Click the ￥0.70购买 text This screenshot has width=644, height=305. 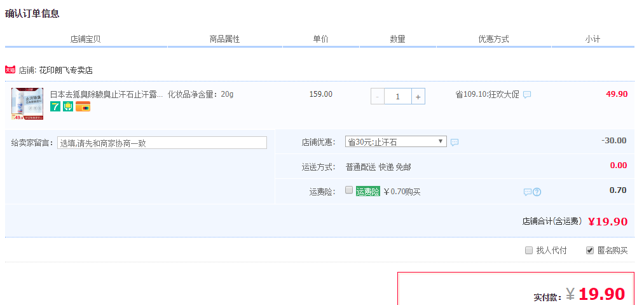pyautogui.click(x=402, y=192)
